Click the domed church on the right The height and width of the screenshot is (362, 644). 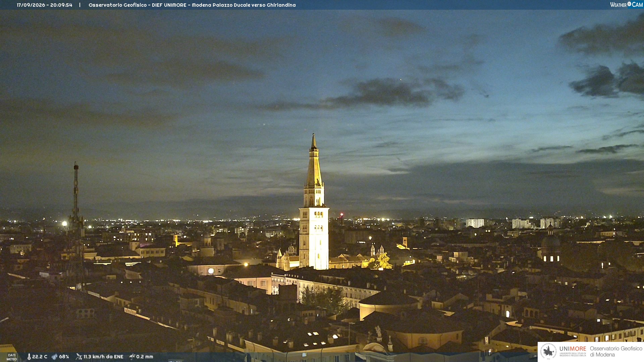[x=550, y=246]
